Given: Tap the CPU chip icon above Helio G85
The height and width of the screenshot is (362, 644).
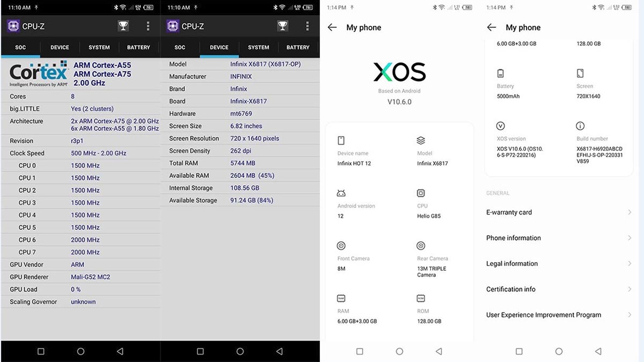Looking at the screenshot, I should pyautogui.click(x=421, y=193).
